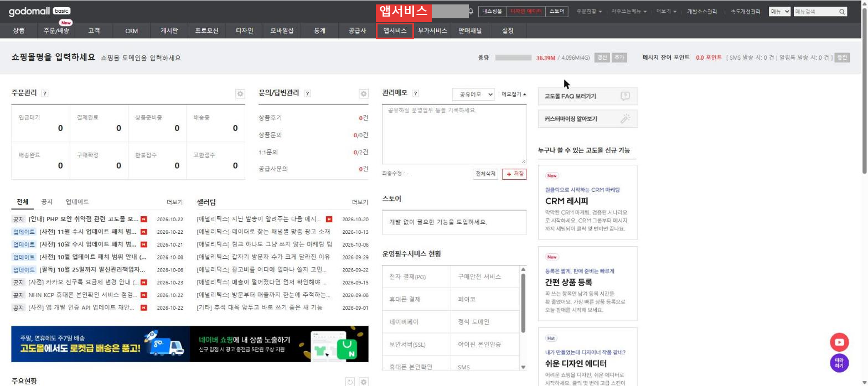Viewport: 868px width, 386px height.
Task: Click the notification bell icon
Action: [x=471, y=11]
